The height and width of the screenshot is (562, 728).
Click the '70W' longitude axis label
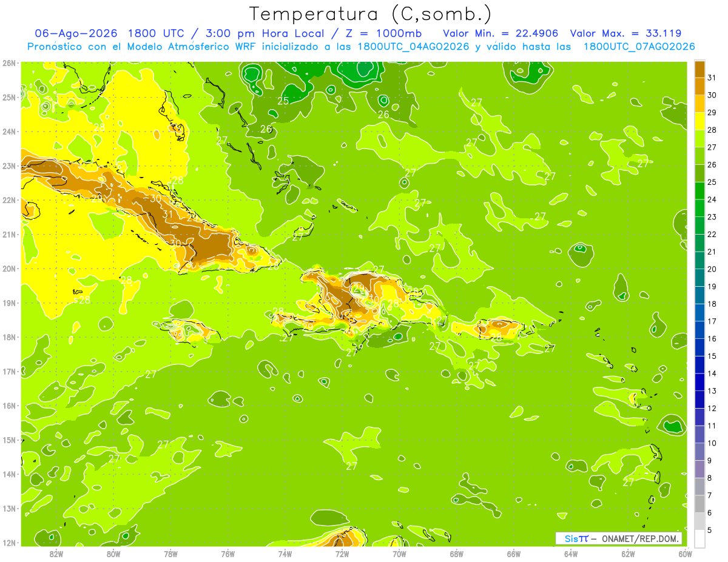(x=399, y=554)
